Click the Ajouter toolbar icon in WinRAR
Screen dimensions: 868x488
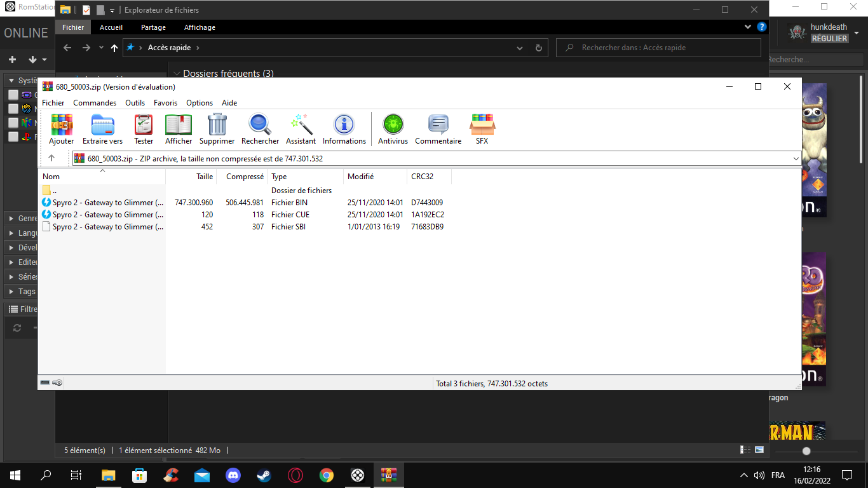click(62, 129)
